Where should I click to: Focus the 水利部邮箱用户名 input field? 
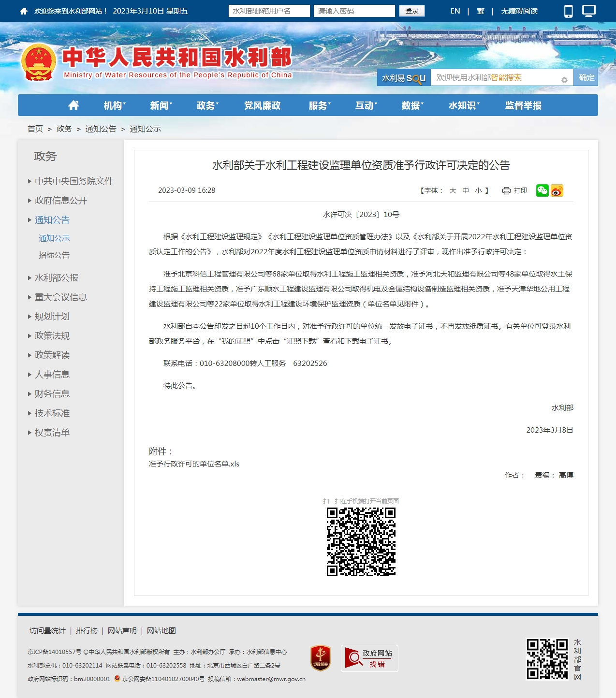point(269,11)
